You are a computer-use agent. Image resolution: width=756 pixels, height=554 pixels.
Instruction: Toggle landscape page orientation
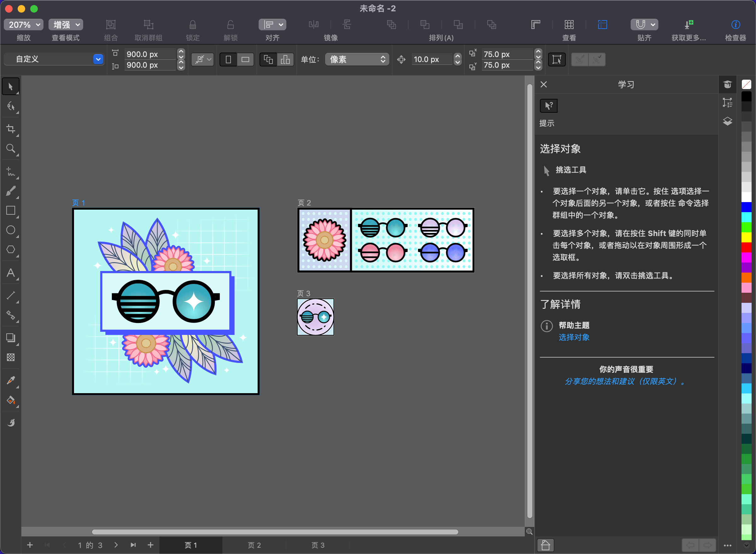[245, 60]
